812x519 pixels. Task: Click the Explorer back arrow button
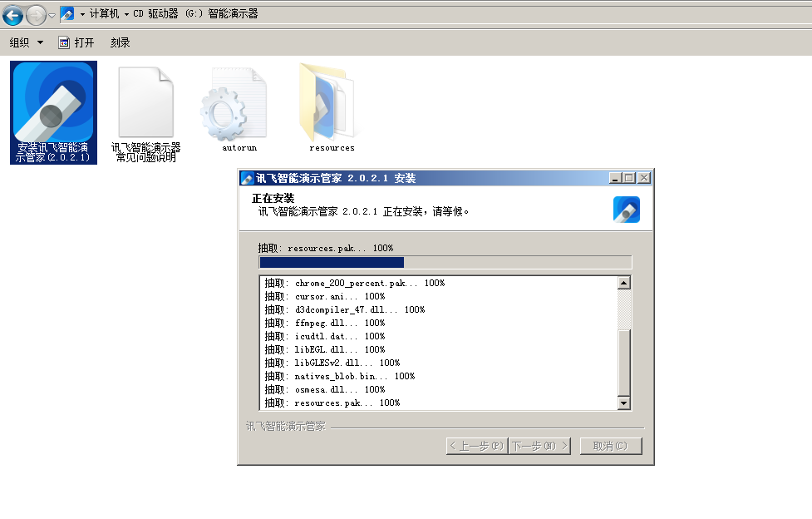[12, 16]
